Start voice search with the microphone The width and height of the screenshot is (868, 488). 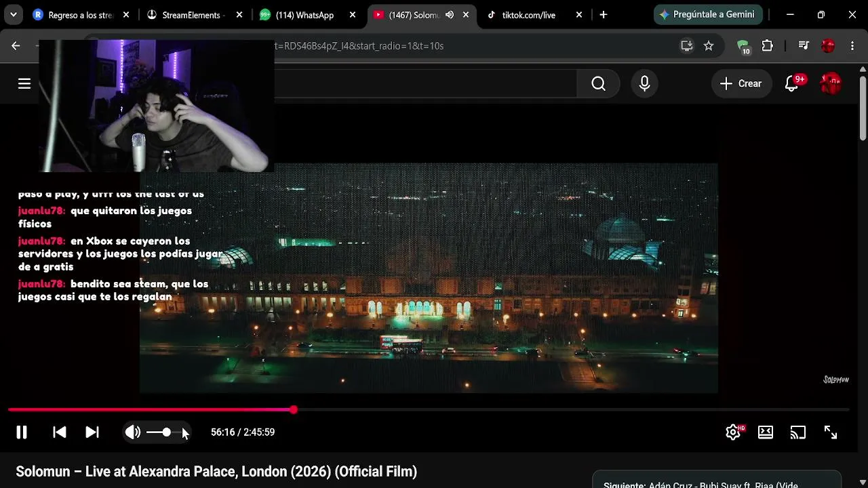[x=644, y=83]
